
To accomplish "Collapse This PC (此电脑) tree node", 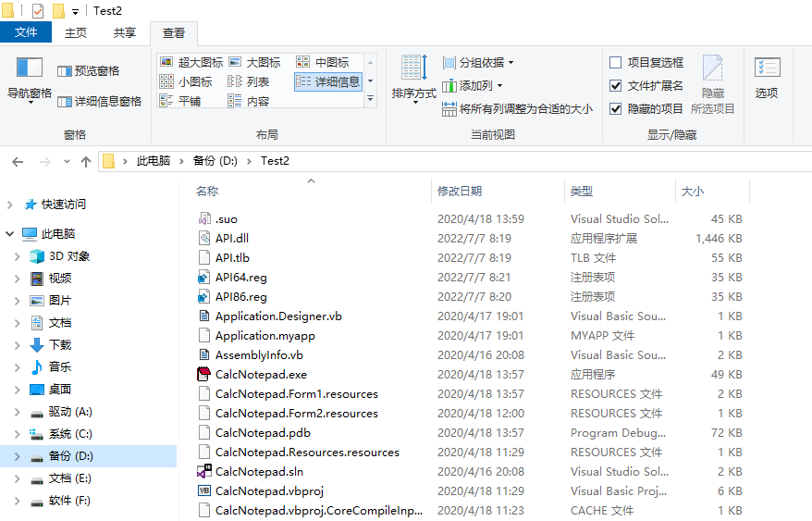I will [x=10, y=234].
